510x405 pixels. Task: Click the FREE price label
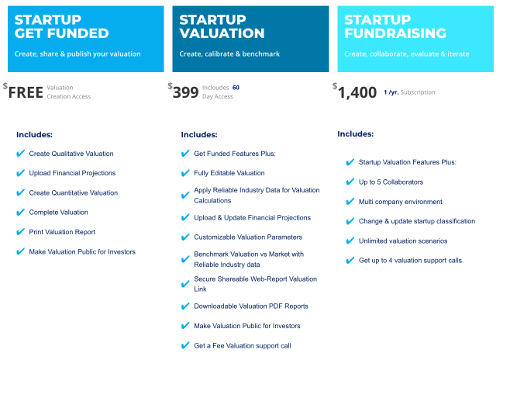tap(23, 92)
